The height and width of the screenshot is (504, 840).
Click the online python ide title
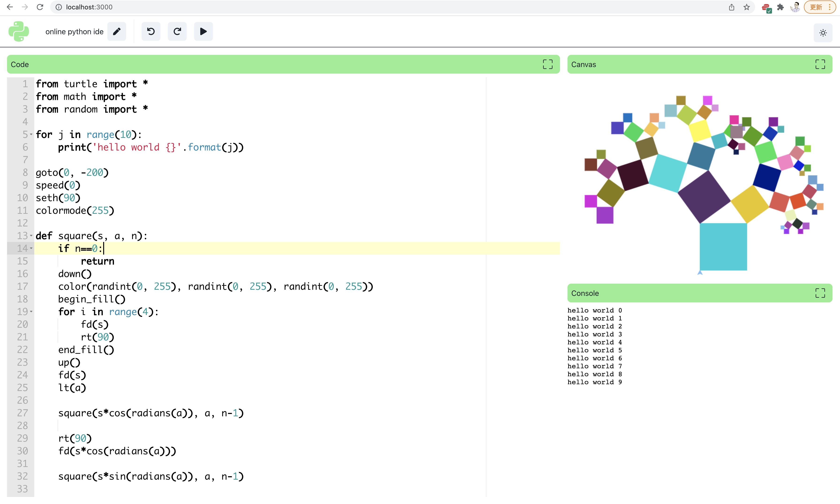(74, 32)
